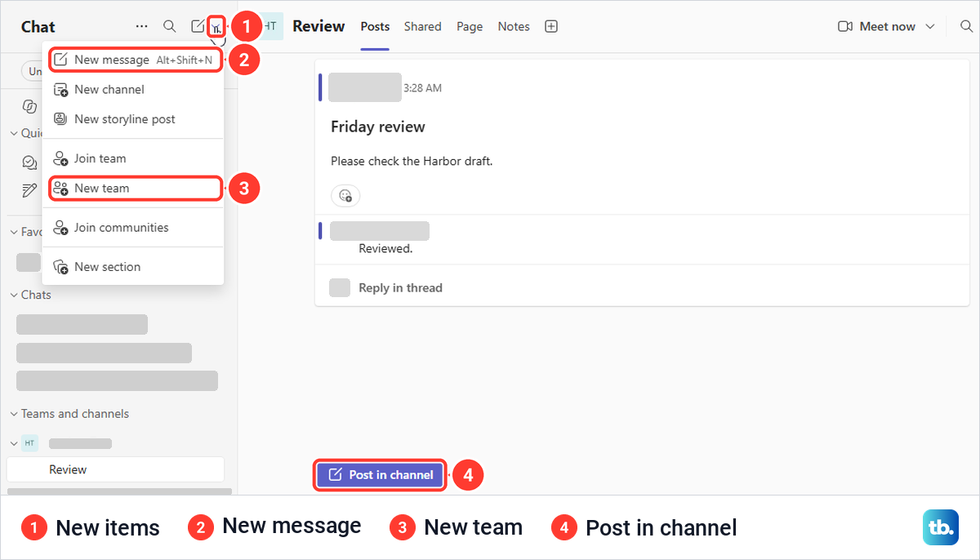Click the Post in channel button
The width and height of the screenshot is (980, 560).
[381, 475]
